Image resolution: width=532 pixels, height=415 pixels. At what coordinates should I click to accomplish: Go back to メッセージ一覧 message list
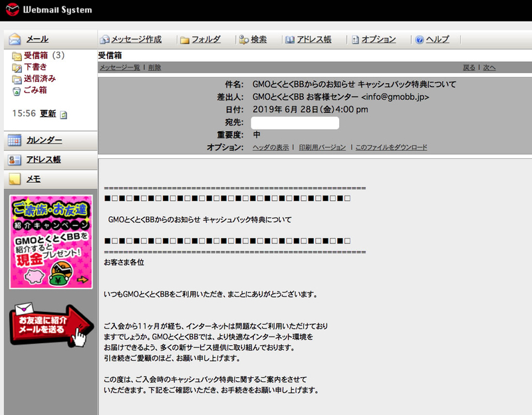pyautogui.click(x=120, y=68)
